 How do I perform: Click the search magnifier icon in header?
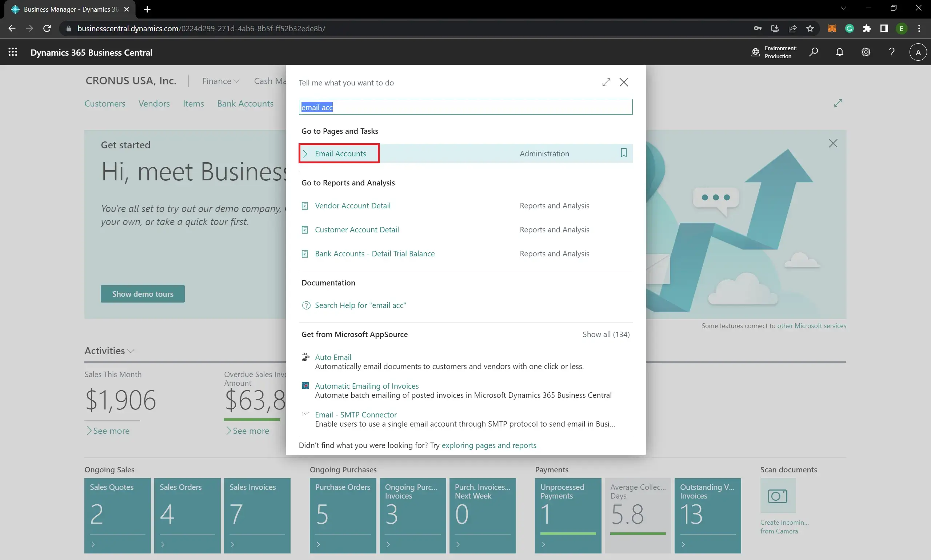pyautogui.click(x=813, y=52)
